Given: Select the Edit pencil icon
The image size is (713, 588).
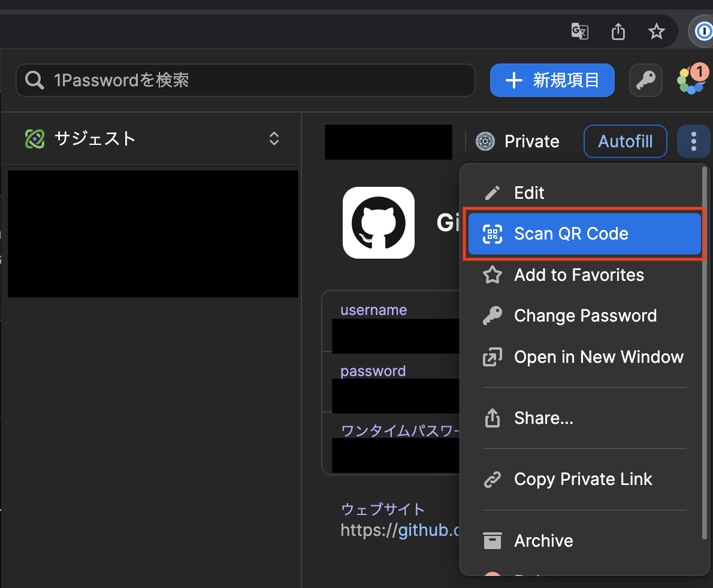Looking at the screenshot, I should (x=491, y=192).
